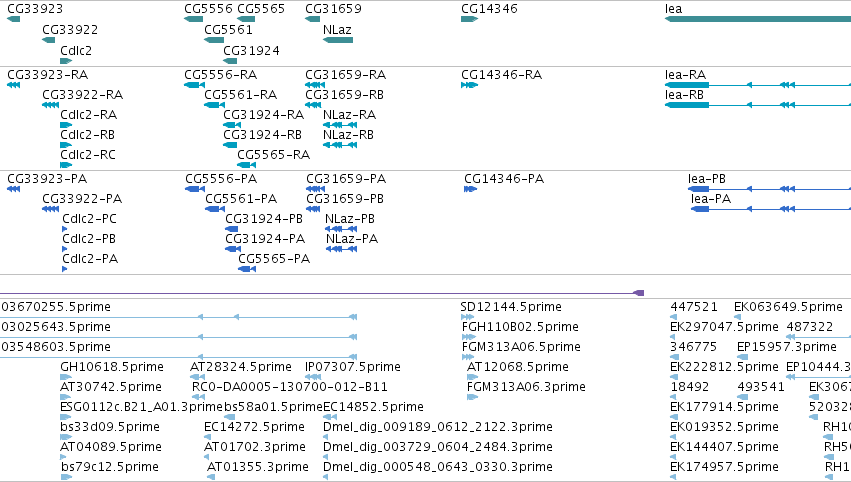Click the CG31924-PB protein
Screen dimensions: 851x482
(x=264, y=219)
